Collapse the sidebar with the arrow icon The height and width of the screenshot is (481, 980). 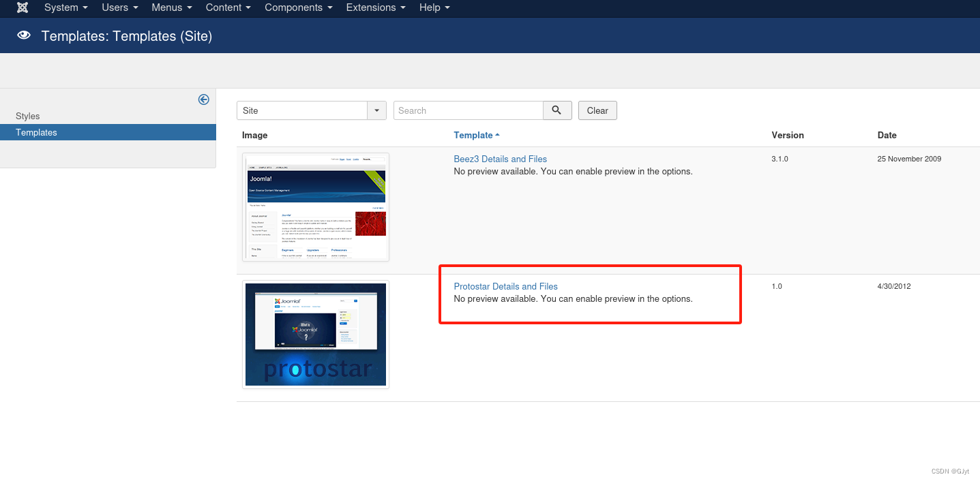tap(203, 99)
